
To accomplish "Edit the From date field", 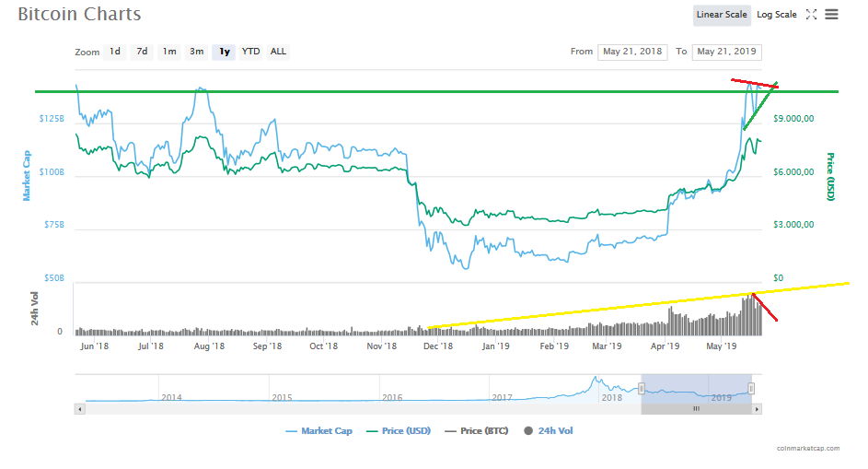I will click(632, 52).
